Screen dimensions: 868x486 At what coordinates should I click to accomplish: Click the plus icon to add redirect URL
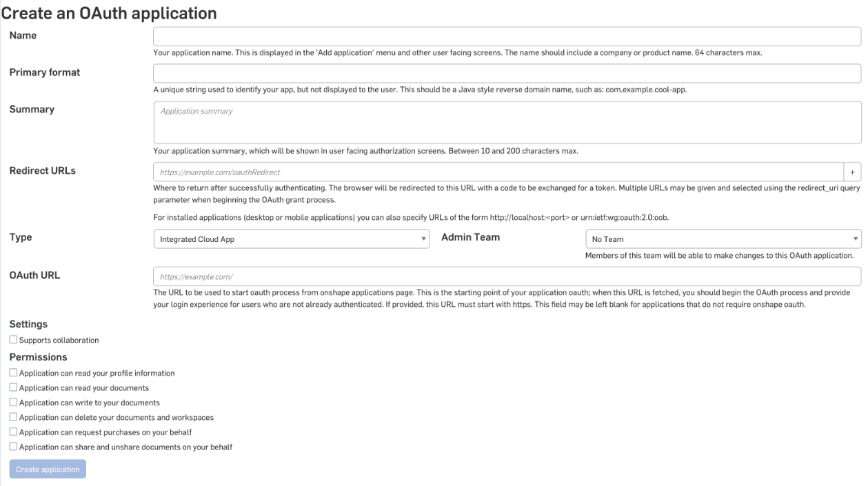pos(852,172)
